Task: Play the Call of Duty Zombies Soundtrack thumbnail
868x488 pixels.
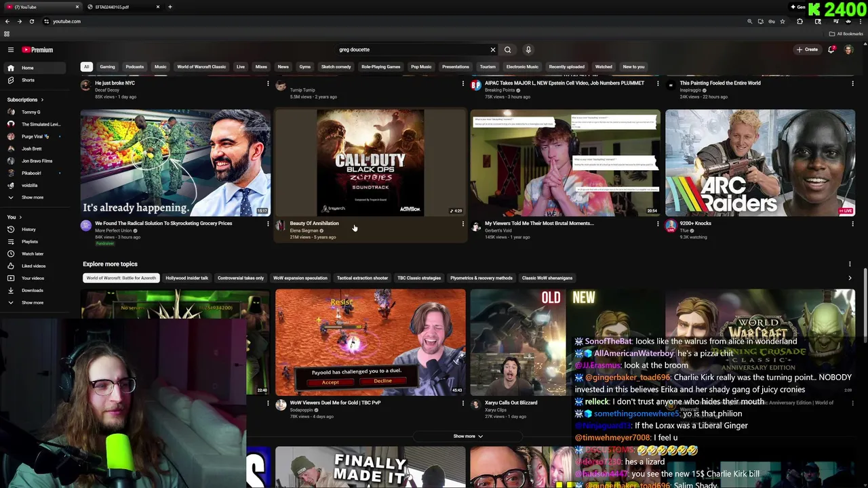Action: (370, 163)
